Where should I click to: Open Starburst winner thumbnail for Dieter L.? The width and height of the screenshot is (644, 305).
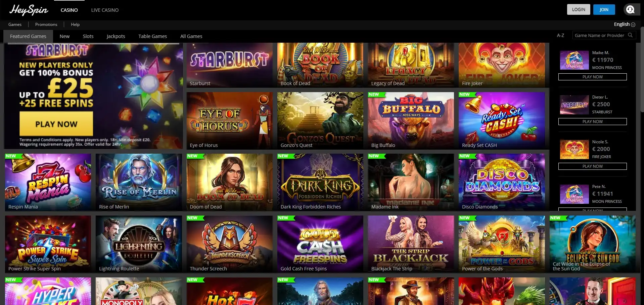click(574, 105)
